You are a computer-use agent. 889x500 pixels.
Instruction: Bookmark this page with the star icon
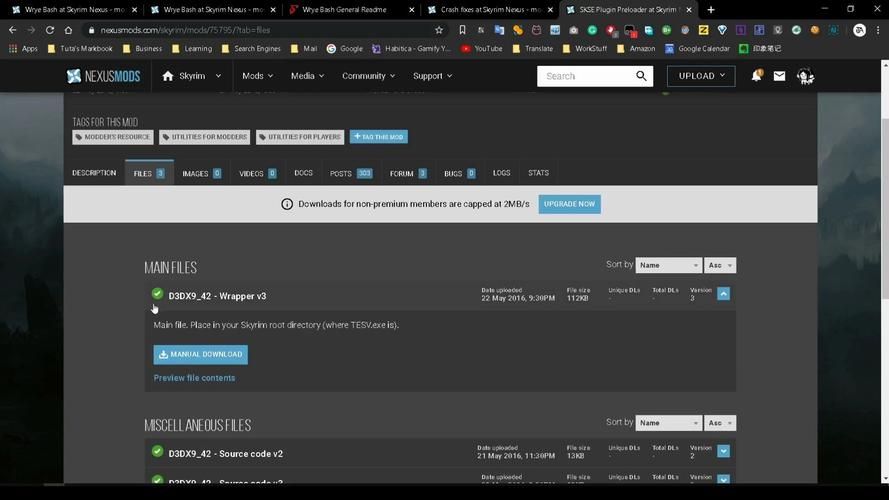[438, 30]
